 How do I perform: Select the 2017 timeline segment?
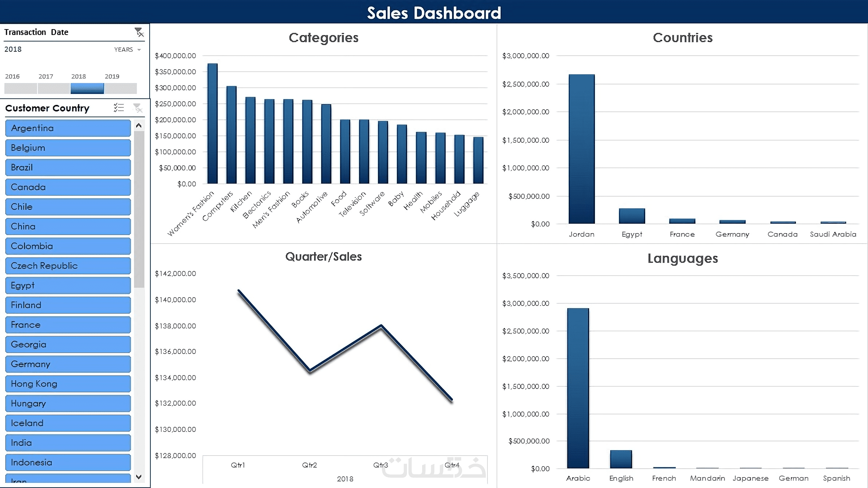[x=54, y=88]
